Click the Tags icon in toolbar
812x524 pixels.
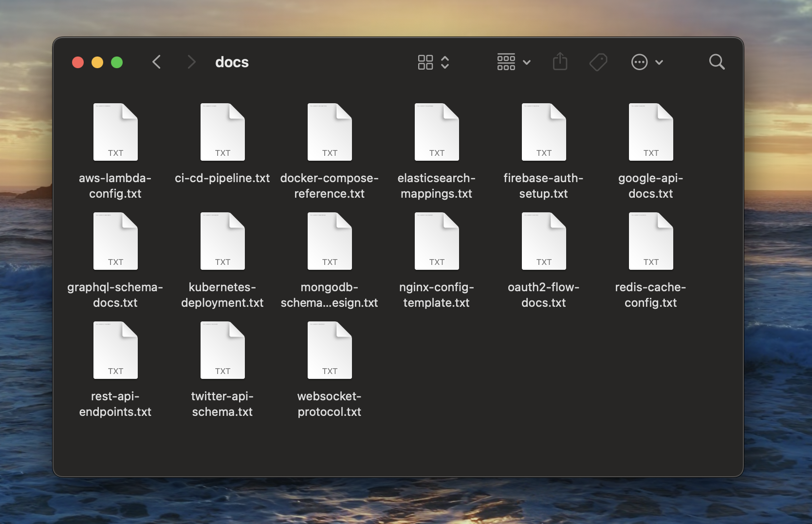[x=598, y=62]
